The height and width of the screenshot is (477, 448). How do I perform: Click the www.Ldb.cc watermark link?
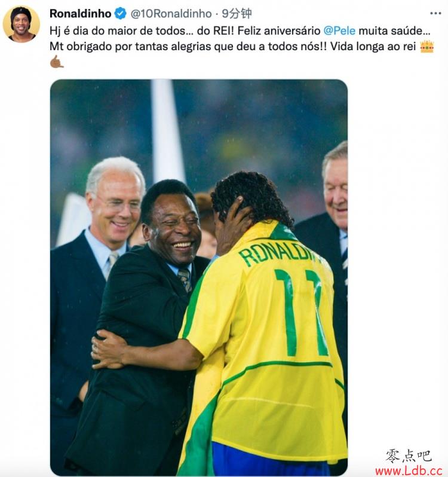tap(409, 470)
